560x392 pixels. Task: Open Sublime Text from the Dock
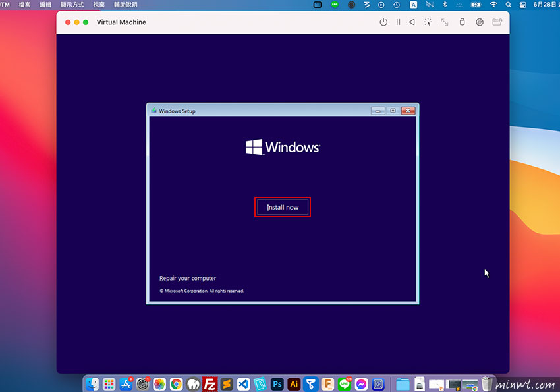pyautogui.click(x=227, y=384)
